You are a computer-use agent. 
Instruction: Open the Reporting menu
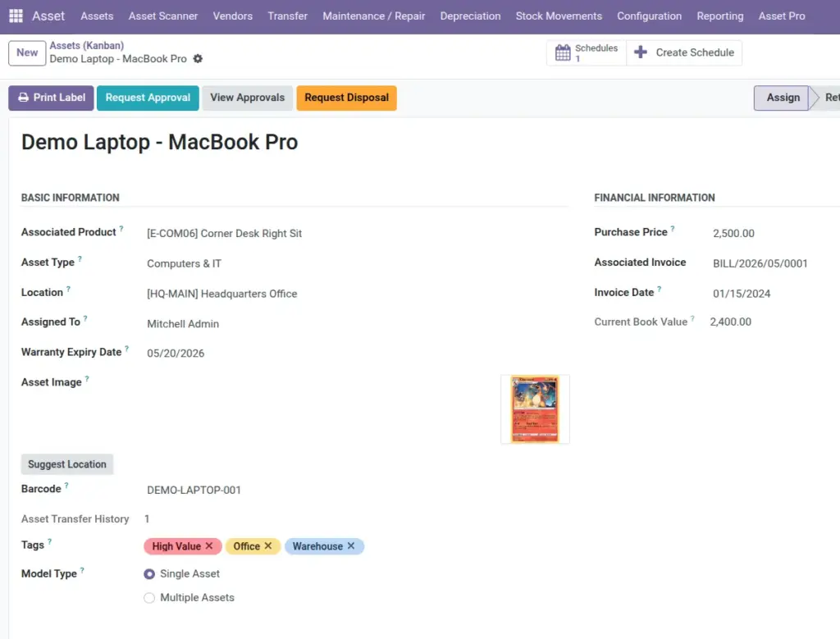(720, 16)
